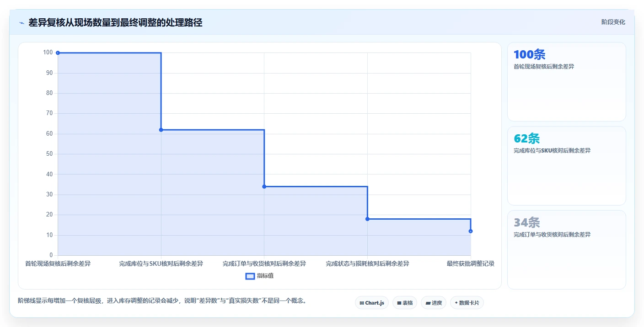
Task: Click y-axis tick label 100
Action: [x=48, y=53]
